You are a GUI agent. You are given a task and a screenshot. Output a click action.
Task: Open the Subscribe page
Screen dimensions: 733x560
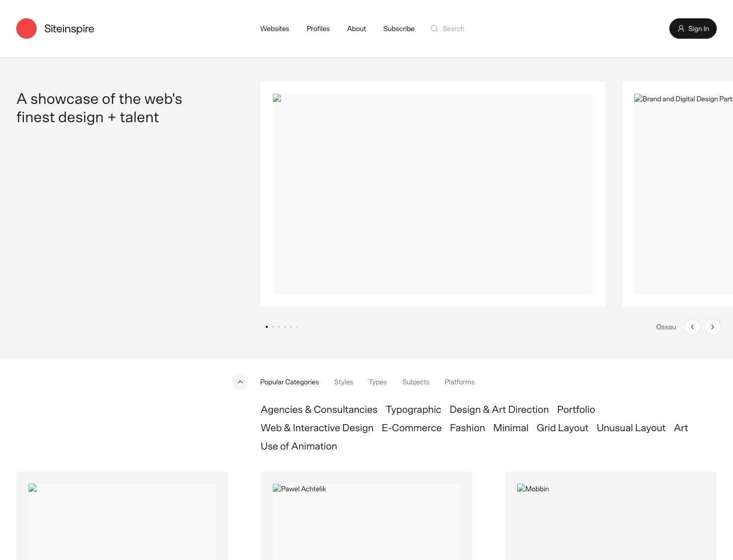[x=399, y=29]
